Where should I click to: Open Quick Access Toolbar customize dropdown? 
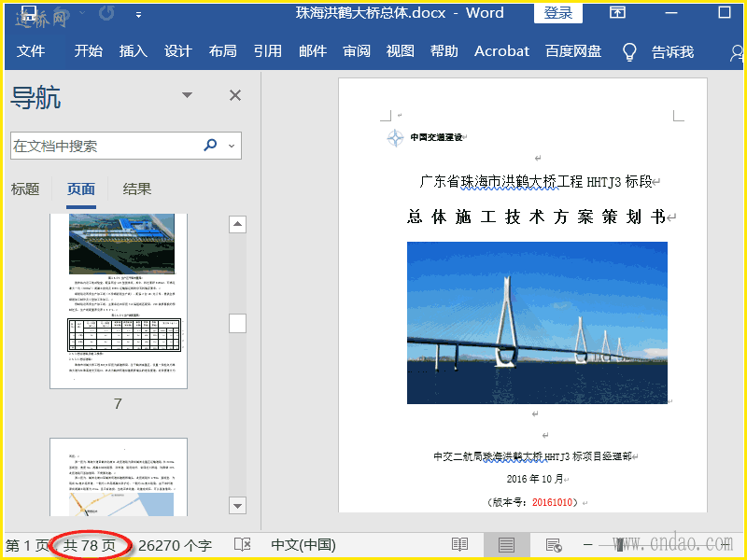tap(138, 14)
